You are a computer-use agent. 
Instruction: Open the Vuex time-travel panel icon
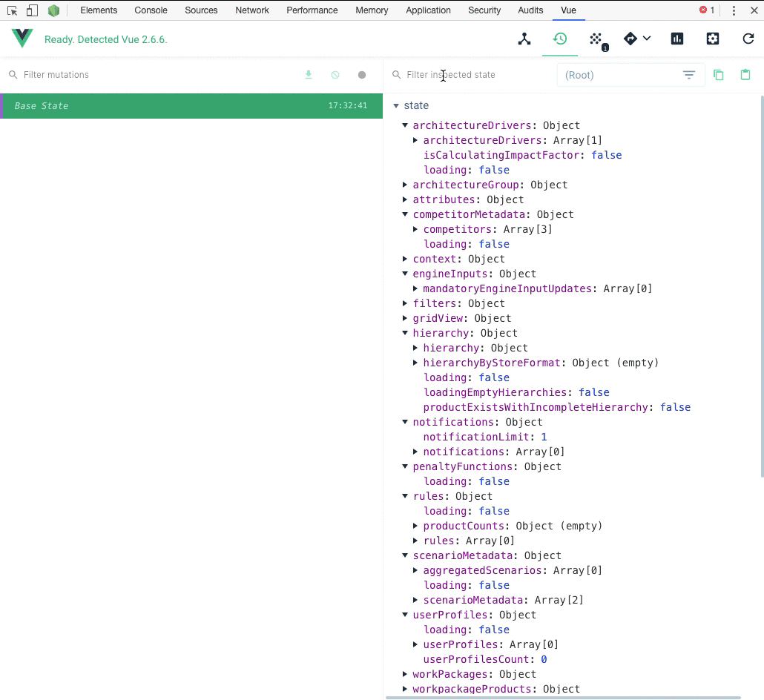click(560, 39)
